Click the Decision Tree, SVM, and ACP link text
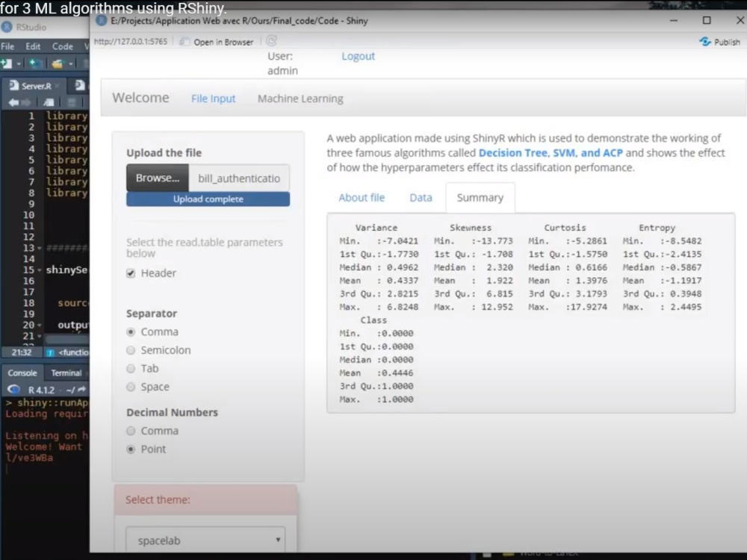 pyautogui.click(x=551, y=153)
